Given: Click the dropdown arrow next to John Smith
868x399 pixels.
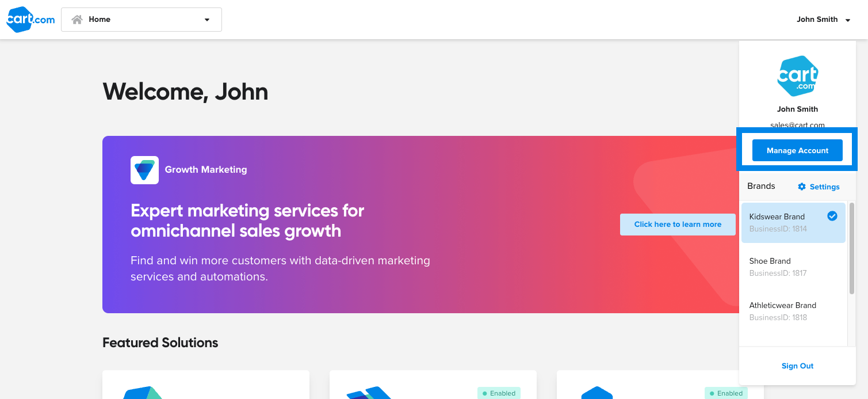Looking at the screenshot, I should [x=848, y=20].
